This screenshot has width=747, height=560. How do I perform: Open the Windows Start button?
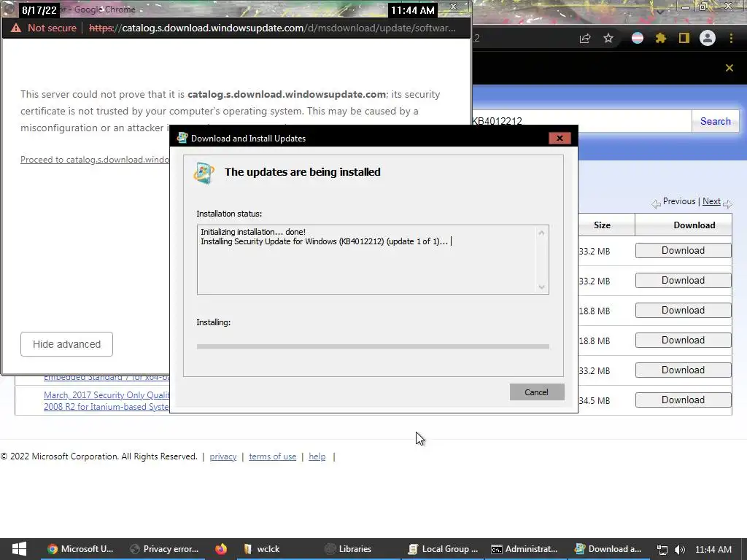point(19,549)
